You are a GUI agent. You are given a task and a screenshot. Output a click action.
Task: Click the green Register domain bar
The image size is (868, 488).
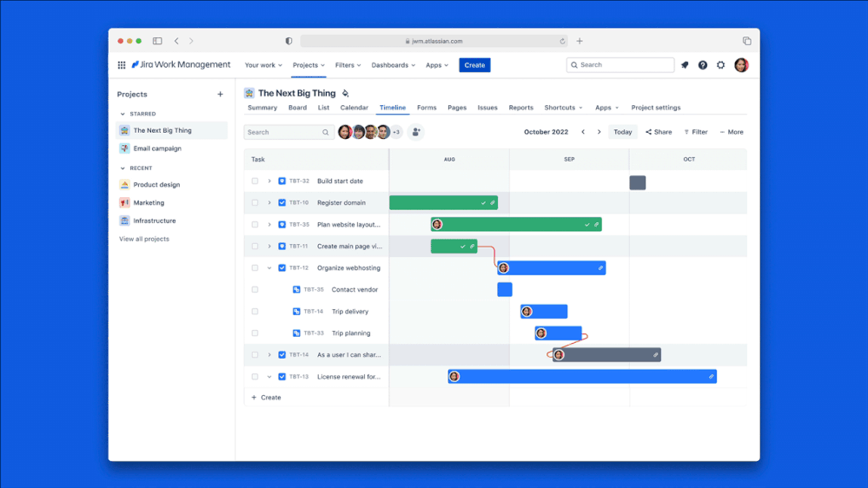click(x=443, y=202)
